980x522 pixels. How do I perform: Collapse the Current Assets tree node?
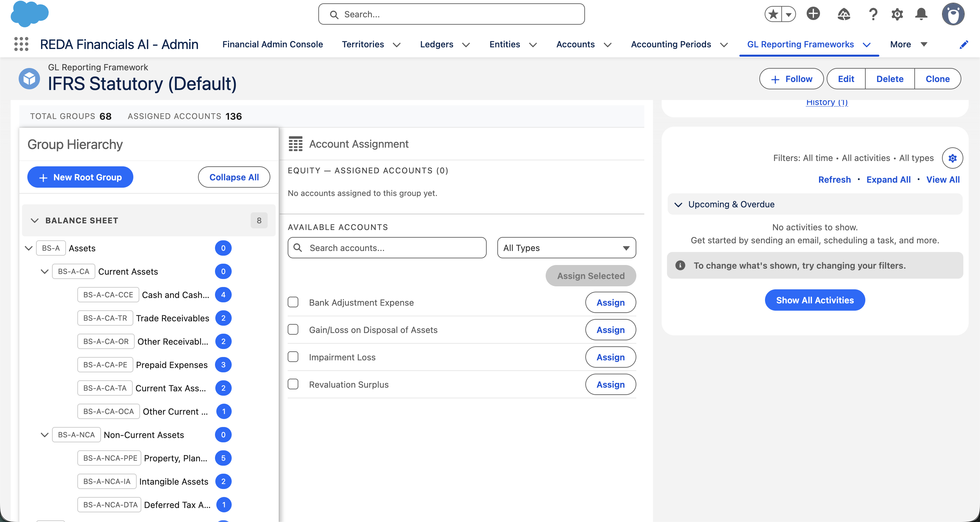[45, 271]
